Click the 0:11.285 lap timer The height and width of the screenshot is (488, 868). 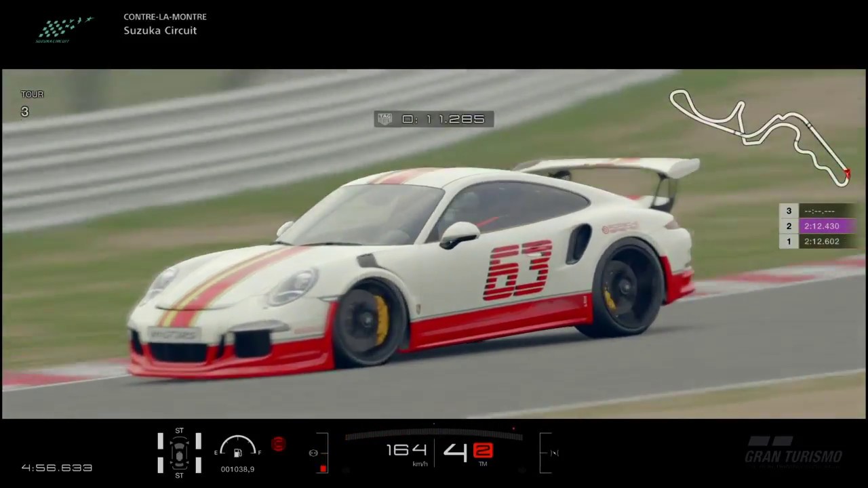click(x=443, y=119)
